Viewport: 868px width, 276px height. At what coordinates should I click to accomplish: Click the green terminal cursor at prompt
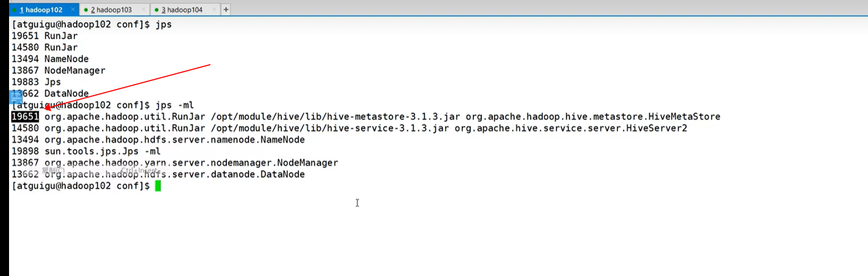tap(158, 186)
